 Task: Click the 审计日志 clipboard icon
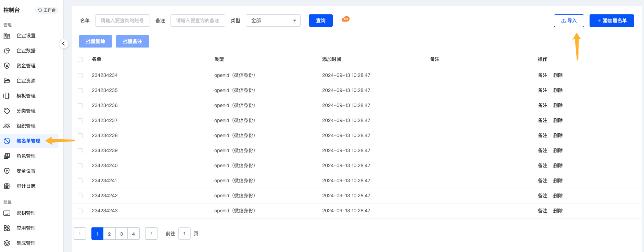tap(7, 186)
